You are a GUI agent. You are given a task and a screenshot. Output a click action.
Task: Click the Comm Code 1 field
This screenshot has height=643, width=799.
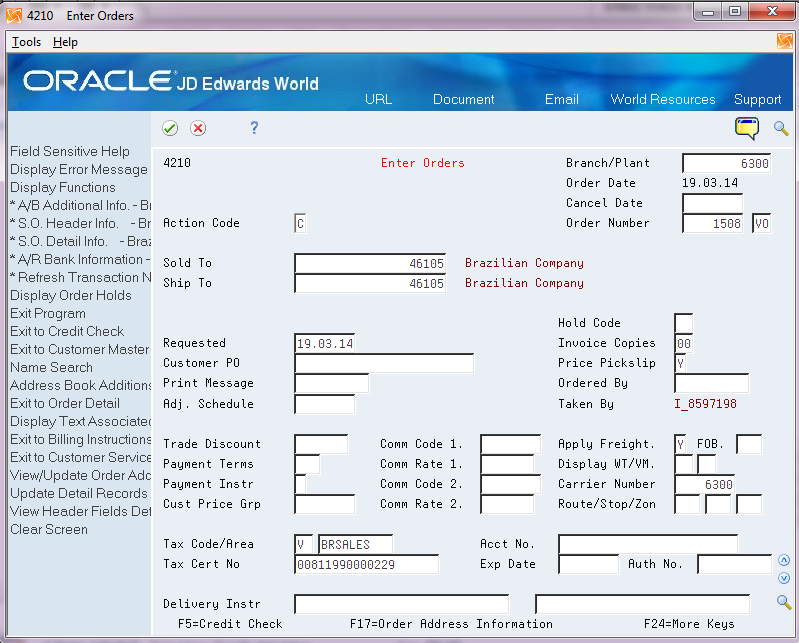(511, 444)
